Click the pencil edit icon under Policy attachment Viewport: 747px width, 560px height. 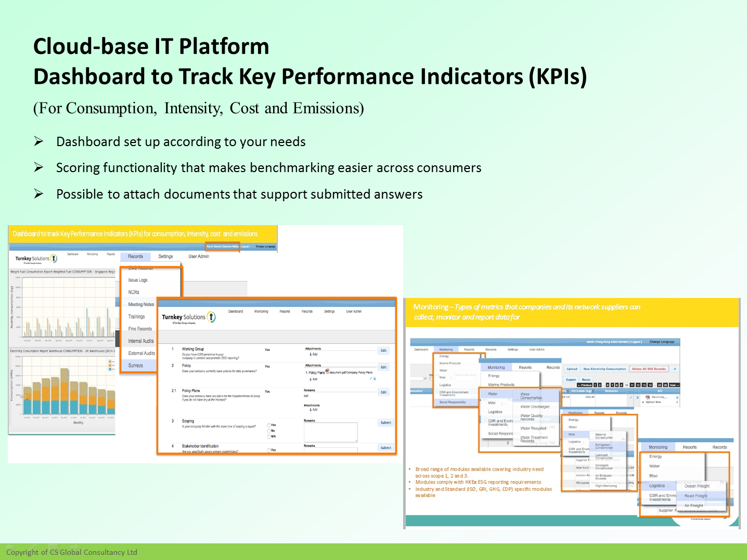[371, 379]
